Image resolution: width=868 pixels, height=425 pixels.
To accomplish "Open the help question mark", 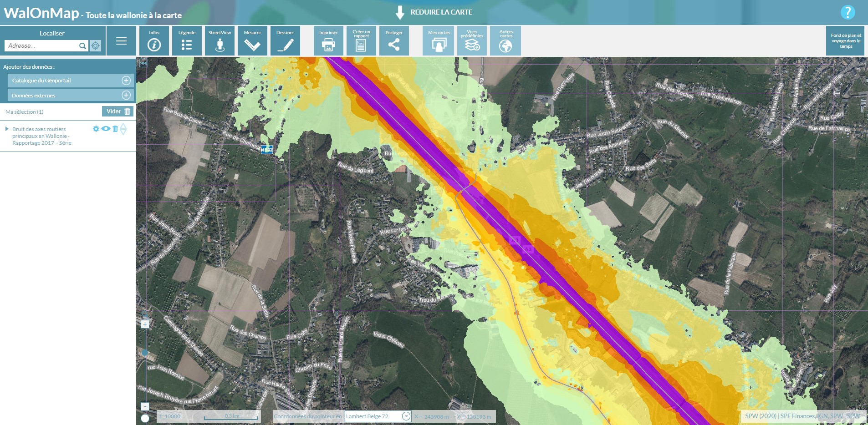I will [847, 12].
